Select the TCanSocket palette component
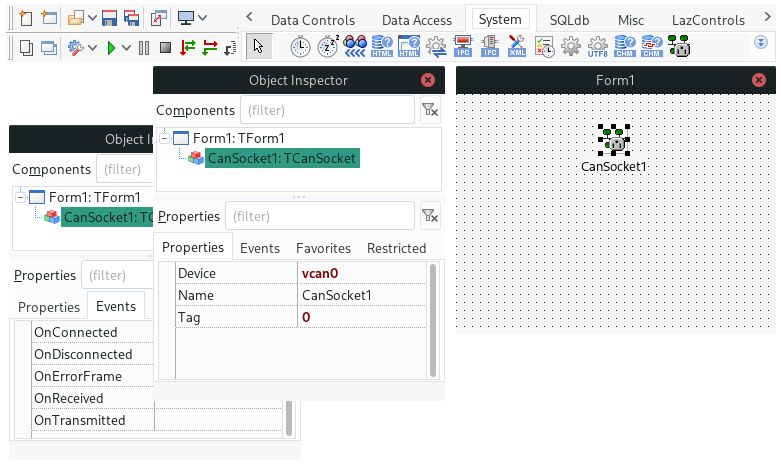781x465 pixels. [678, 46]
